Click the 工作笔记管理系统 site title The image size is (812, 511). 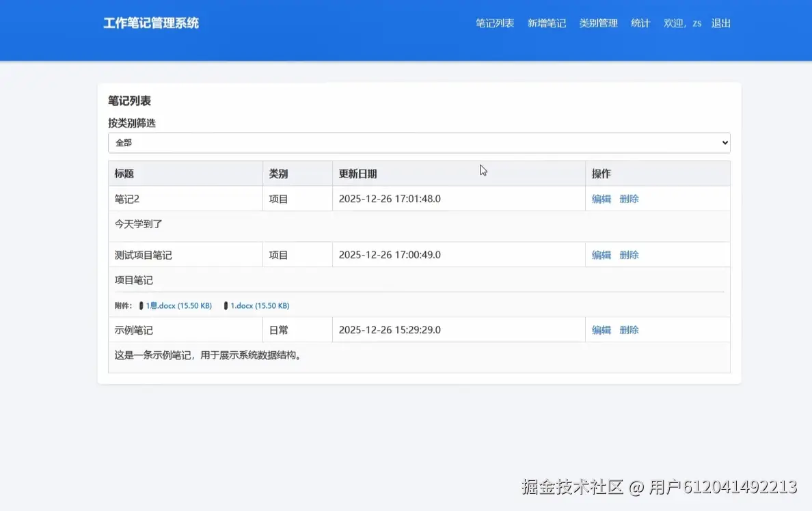(150, 23)
